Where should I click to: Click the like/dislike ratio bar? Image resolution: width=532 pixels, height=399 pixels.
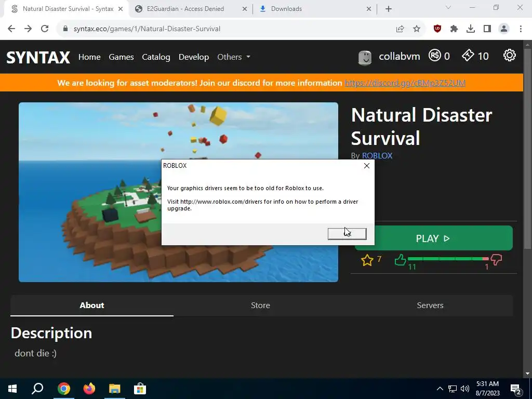tap(448, 259)
